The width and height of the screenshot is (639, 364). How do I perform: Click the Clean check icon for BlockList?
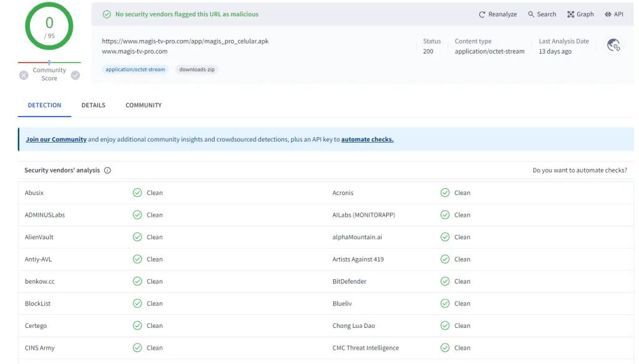tap(137, 304)
